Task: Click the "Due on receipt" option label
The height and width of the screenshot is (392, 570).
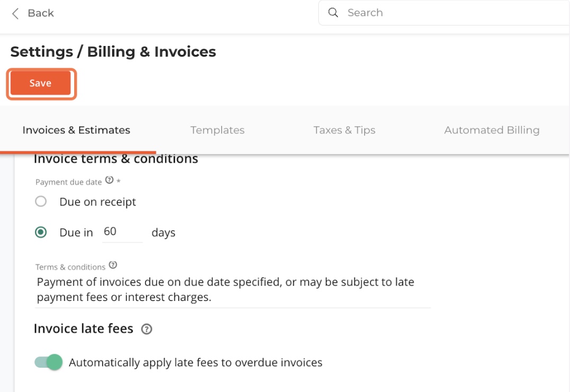Action: pyautogui.click(x=98, y=202)
